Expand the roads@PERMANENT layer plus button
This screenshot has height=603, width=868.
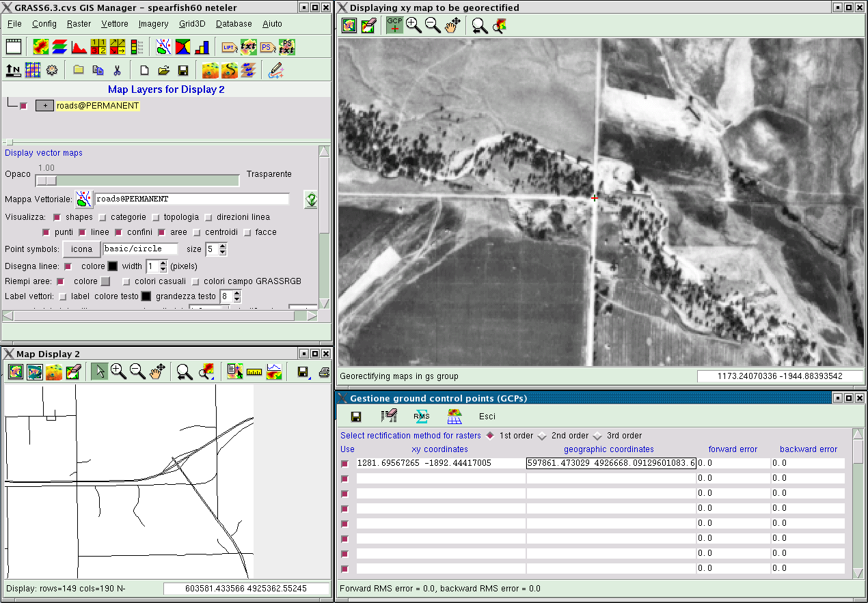(x=44, y=106)
